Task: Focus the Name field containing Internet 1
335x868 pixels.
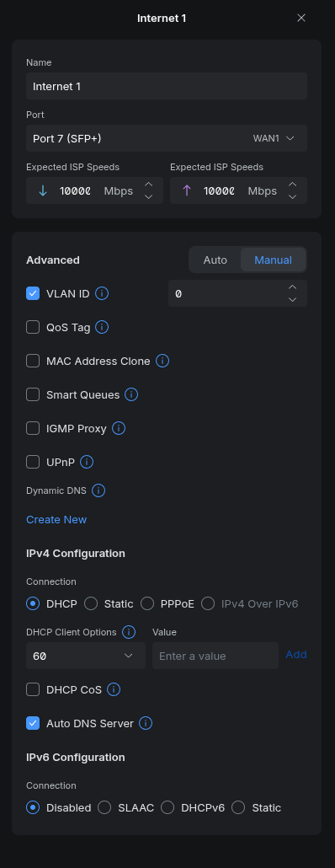Action: 167,86
